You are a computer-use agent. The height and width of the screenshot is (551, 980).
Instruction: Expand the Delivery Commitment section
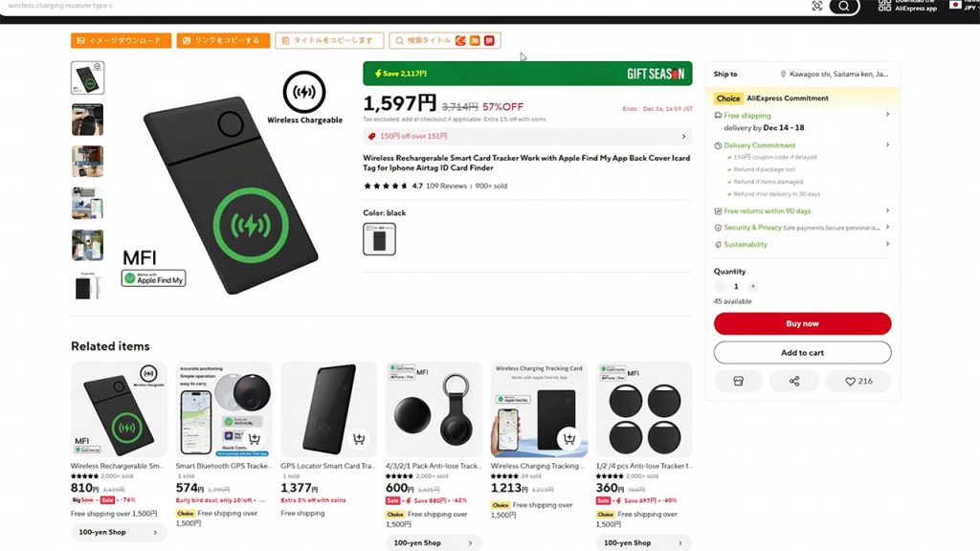tap(887, 145)
